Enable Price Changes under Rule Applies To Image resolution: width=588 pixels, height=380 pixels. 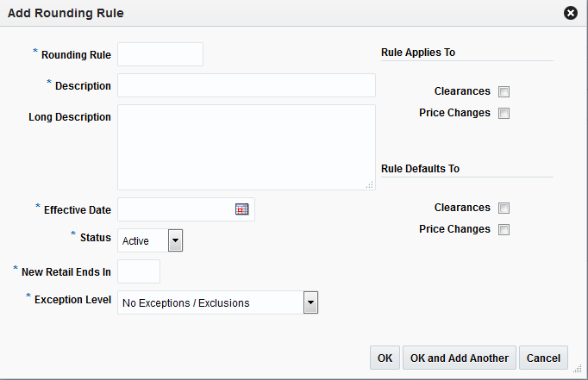pos(504,113)
